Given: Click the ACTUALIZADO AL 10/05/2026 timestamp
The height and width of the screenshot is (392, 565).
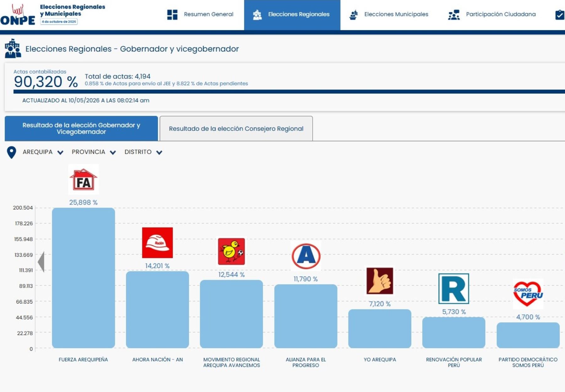Looking at the screenshot, I should (x=86, y=100).
